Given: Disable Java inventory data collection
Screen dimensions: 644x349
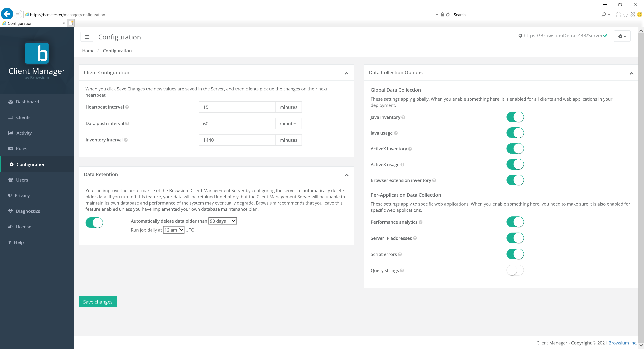Looking at the screenshot, I should pos(515,117).
